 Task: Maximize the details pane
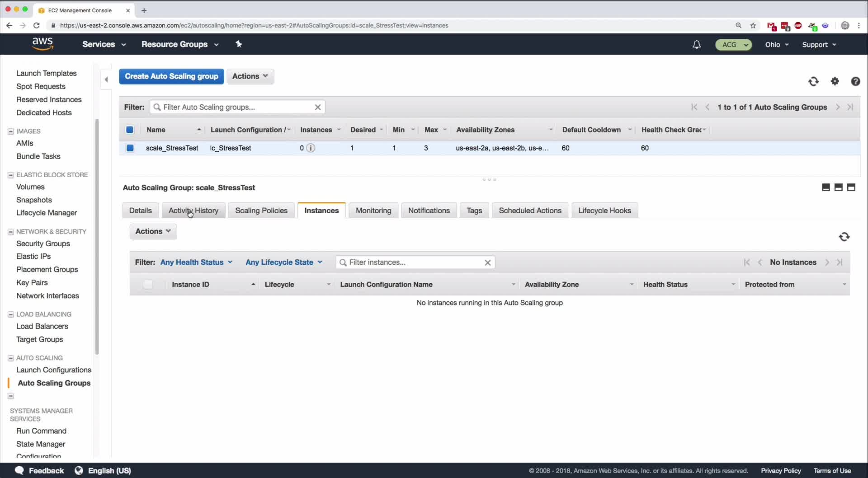(851, 187)
